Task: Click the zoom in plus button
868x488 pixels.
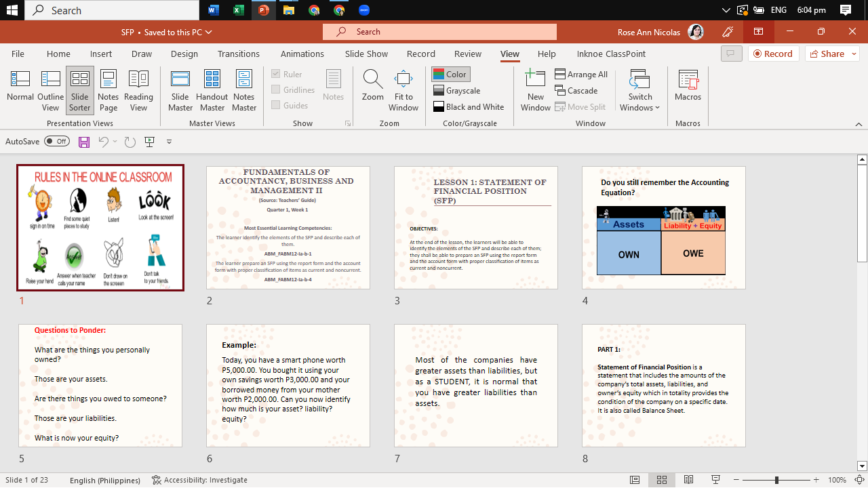Action: pyautogui.click(x=816, y=480)
